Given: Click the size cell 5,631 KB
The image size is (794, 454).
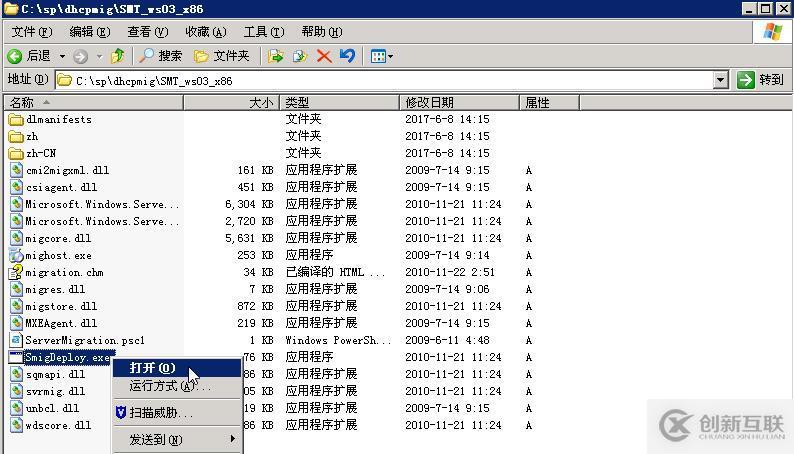Looking at the screenshot, I should [x=249, y=238].
